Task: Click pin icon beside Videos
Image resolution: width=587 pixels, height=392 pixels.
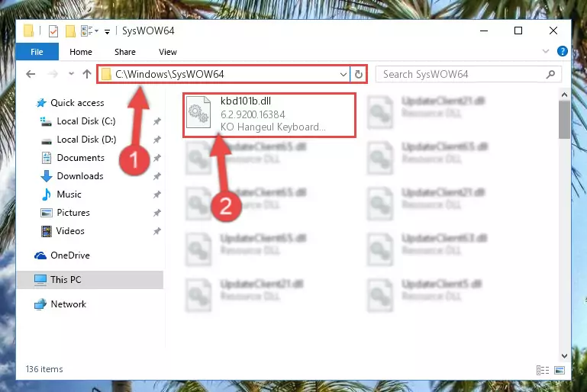Action: (x=156, y=231)
